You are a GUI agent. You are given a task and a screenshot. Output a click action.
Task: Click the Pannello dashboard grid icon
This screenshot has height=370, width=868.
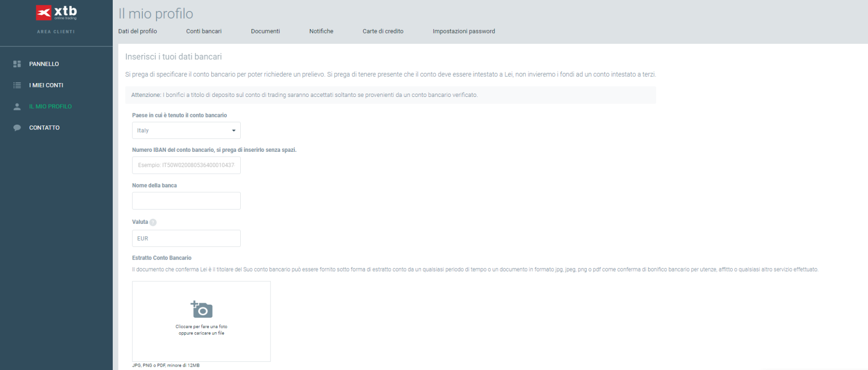(17, 64)
